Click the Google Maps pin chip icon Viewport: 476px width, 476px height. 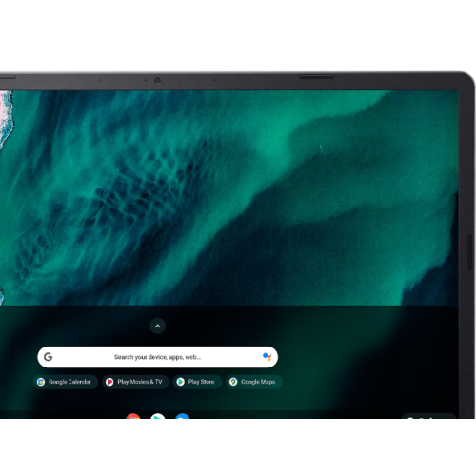coord(233,382)
